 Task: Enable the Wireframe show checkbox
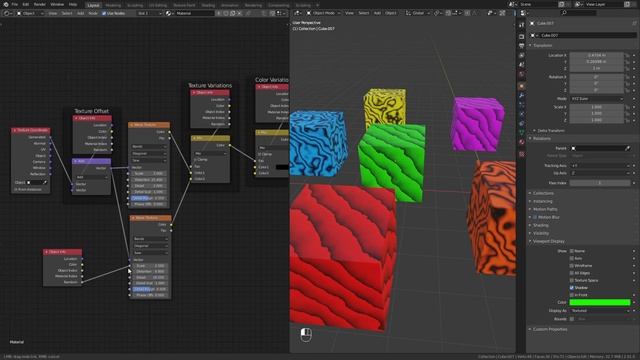(x=571, y=266)
